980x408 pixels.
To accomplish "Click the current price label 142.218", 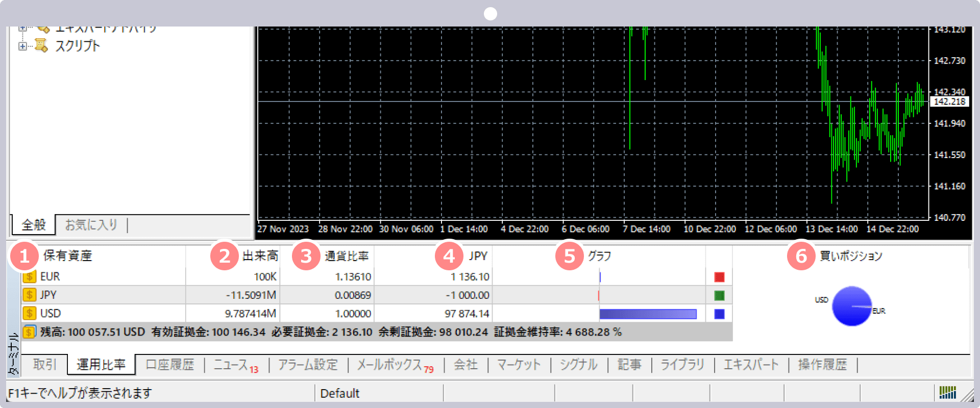I will tap(950, 101).
